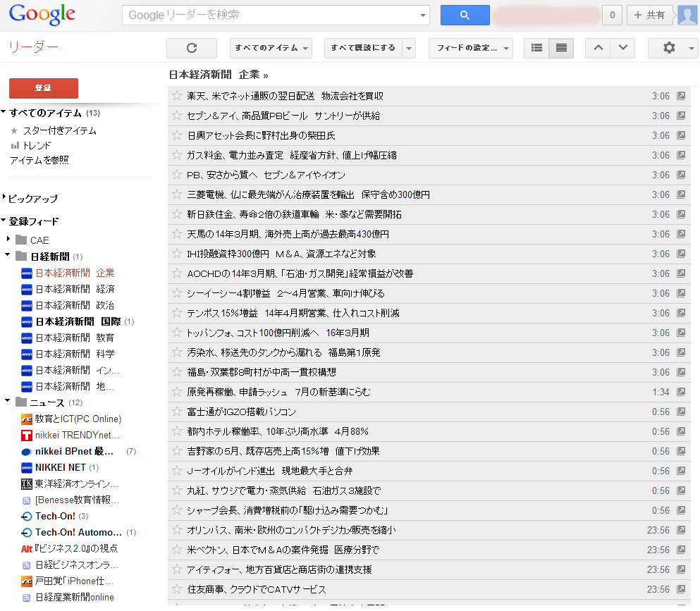Switch to list view icon

pos(536,48)
